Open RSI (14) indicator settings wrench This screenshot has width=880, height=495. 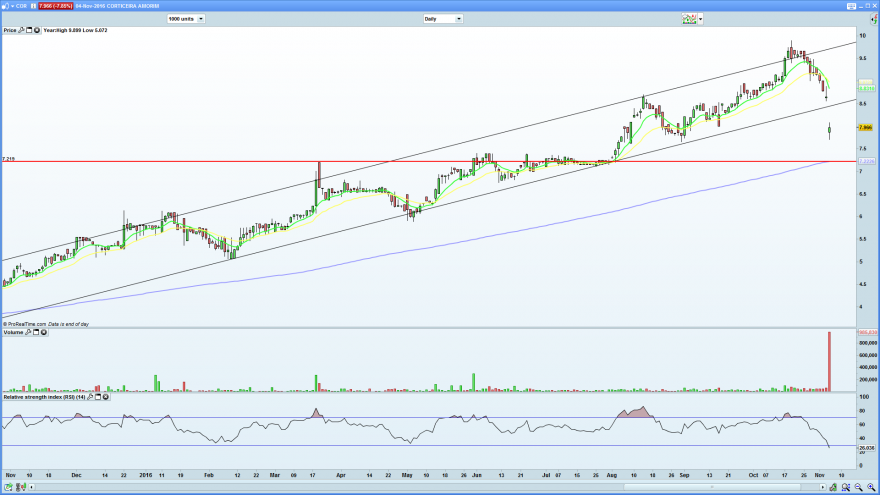90,397
